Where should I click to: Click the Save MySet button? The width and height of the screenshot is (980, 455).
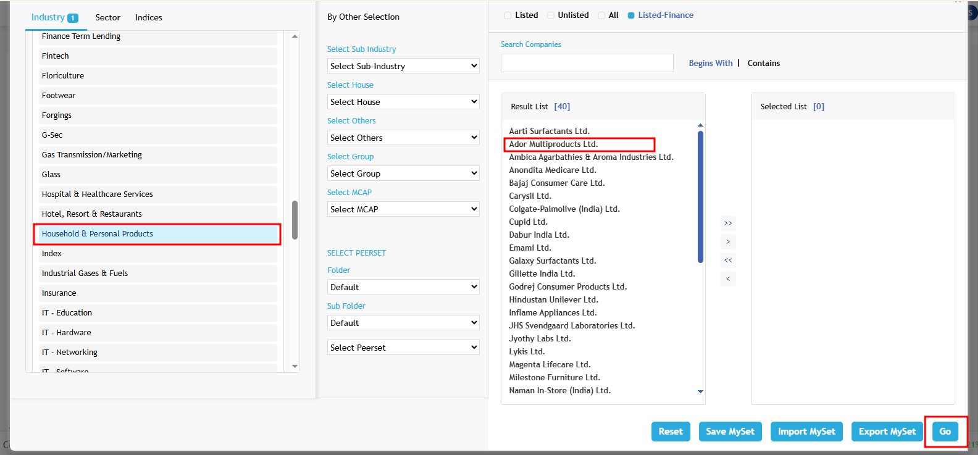tap(730, 432)
